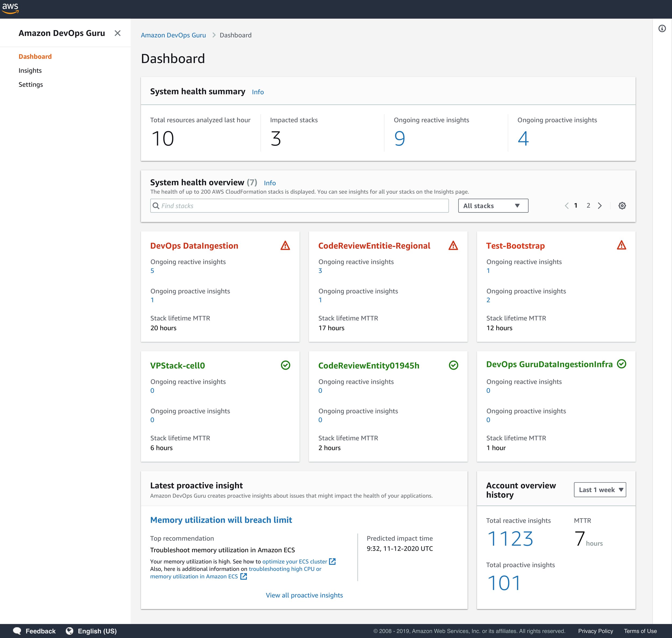This screenshot has height=638, width=672.
Task: Open Info link beside System health summary
Action: pyautogui.click(x=258, y=92)
